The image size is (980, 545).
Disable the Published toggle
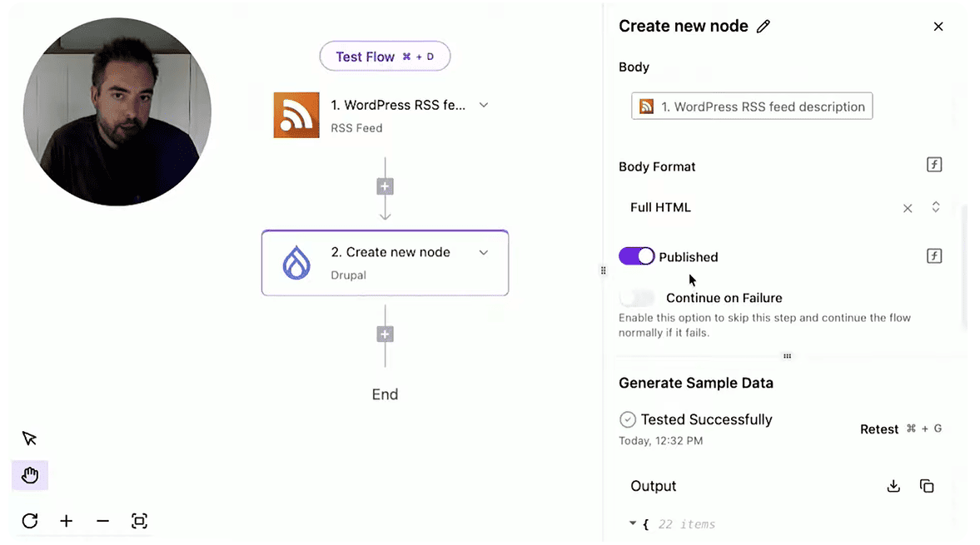click(x=637, y=256)
